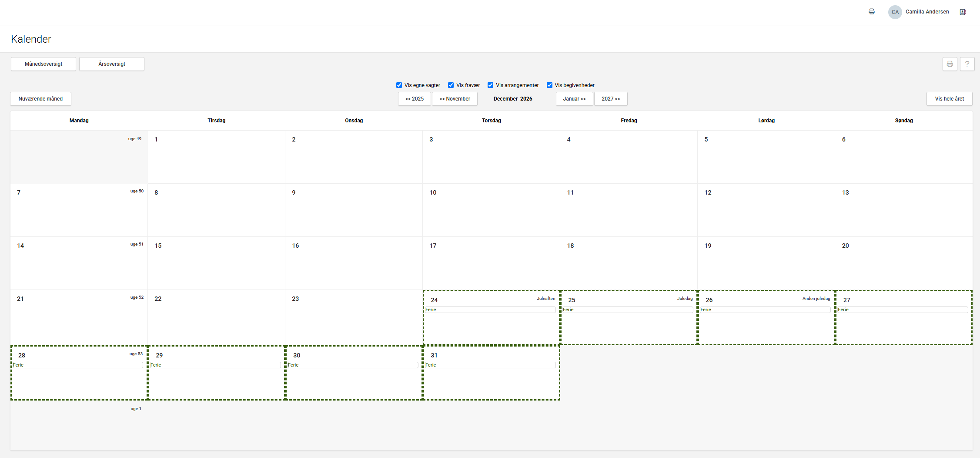Go to next month Januar
980x458 pixels.
pyautogui.click(x=574, y=99)
